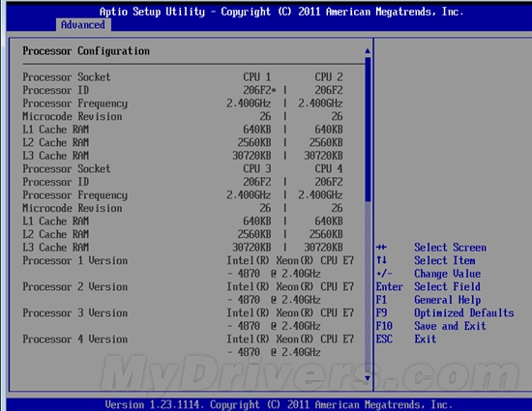
Task: Select the CPU 2 column header
Action: (329, 77)
